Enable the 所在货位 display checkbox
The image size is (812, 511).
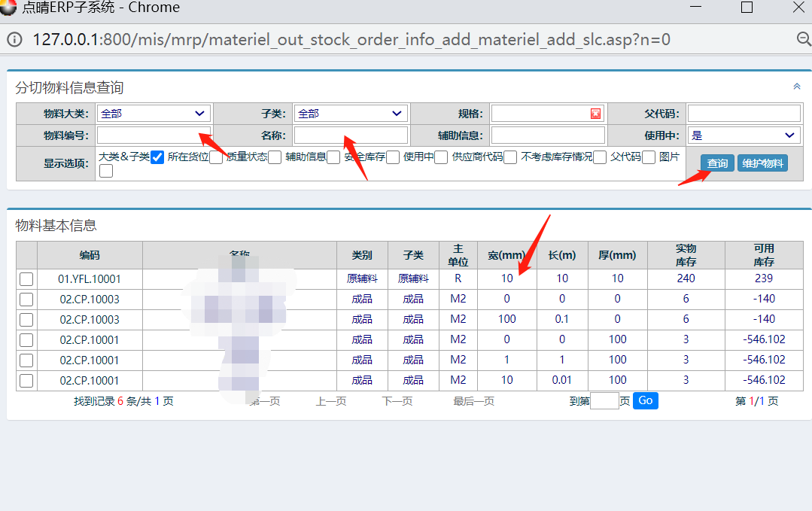pyautogui.click(x=216, y=157)
